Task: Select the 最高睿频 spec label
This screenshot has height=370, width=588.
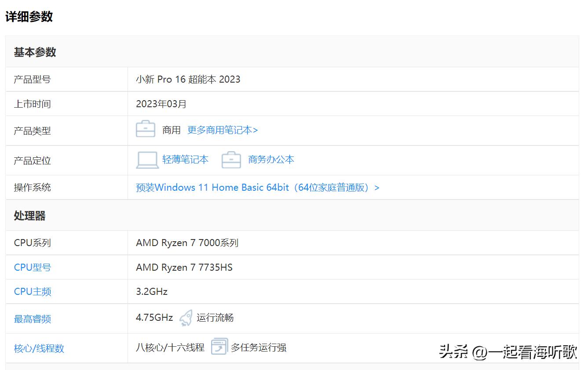Action: (33, 319)
